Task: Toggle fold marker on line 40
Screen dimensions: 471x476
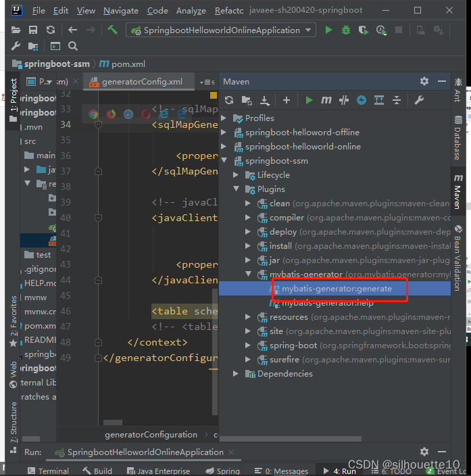Action: point(98,218)
